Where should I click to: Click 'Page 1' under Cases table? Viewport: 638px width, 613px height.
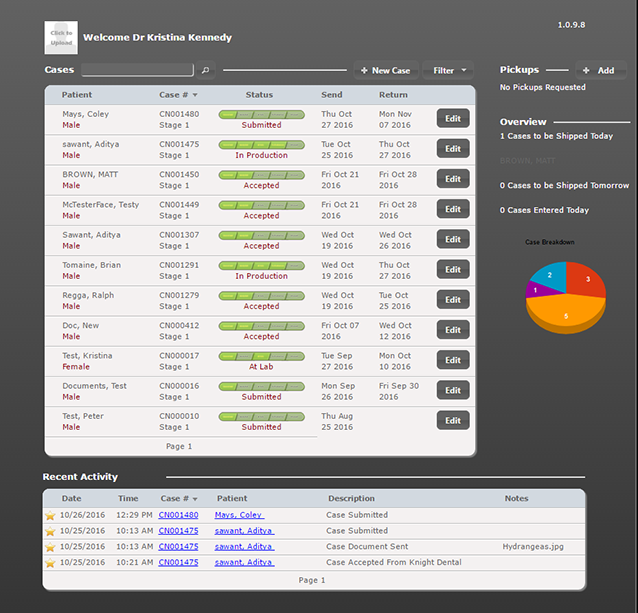(x=179, y=446)
